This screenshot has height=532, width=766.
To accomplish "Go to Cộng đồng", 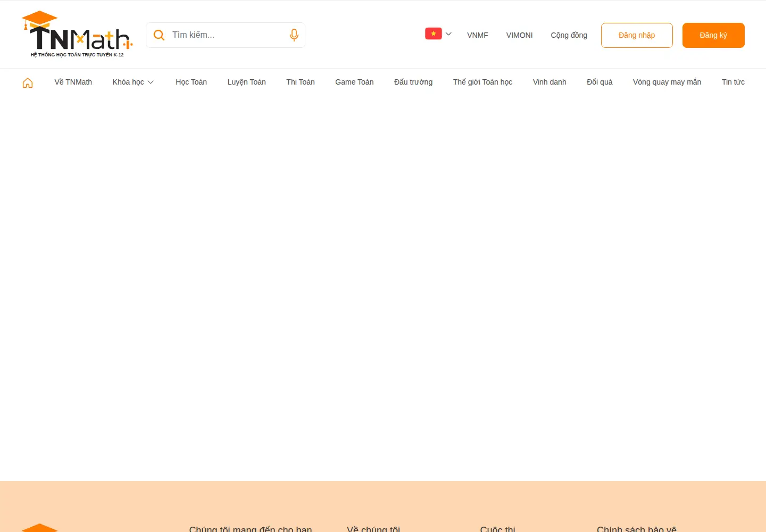I will [x=569, y=35].
